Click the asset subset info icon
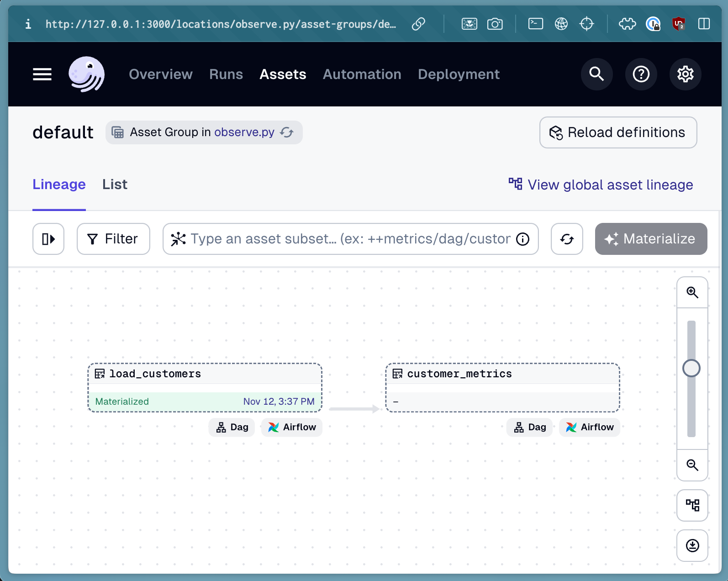Screen dimensions: 728x581 [523, 239]
